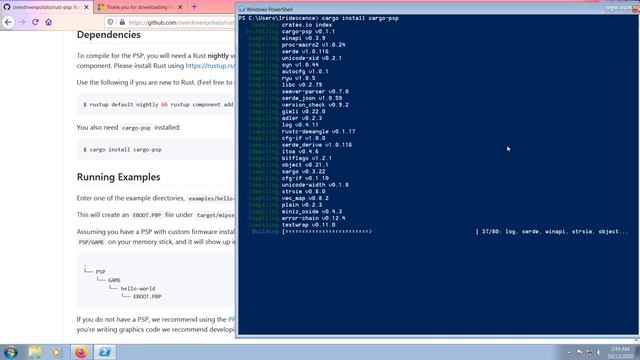Click the taskbar clock and date
Viewport: 640px width, 360px height.
[x=620, y=352]
